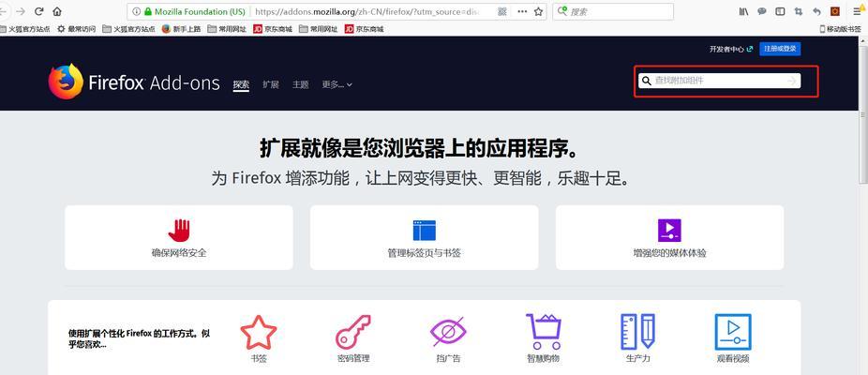Open the 增强您的媒体体验 card
Viewport: 868px width, 375px height.
tap(670, 237)
